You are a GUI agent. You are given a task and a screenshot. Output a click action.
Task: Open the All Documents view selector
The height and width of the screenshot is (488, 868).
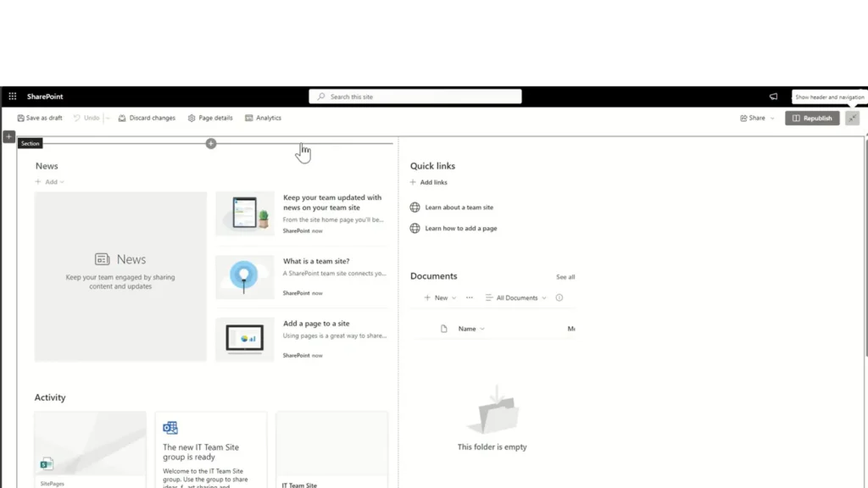(515, 297)
